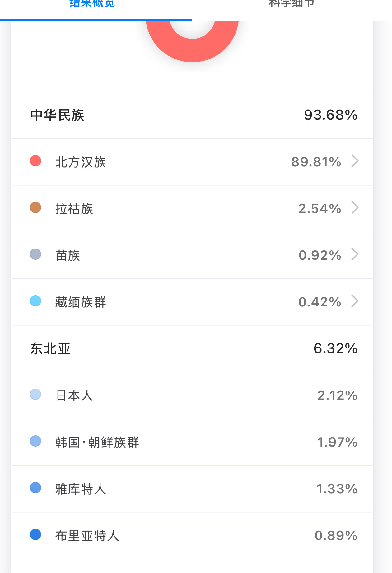This screenshot has height=573, width=392.
Task: Expand the 北方汉族 details chevron
Action: click(355, 161)
